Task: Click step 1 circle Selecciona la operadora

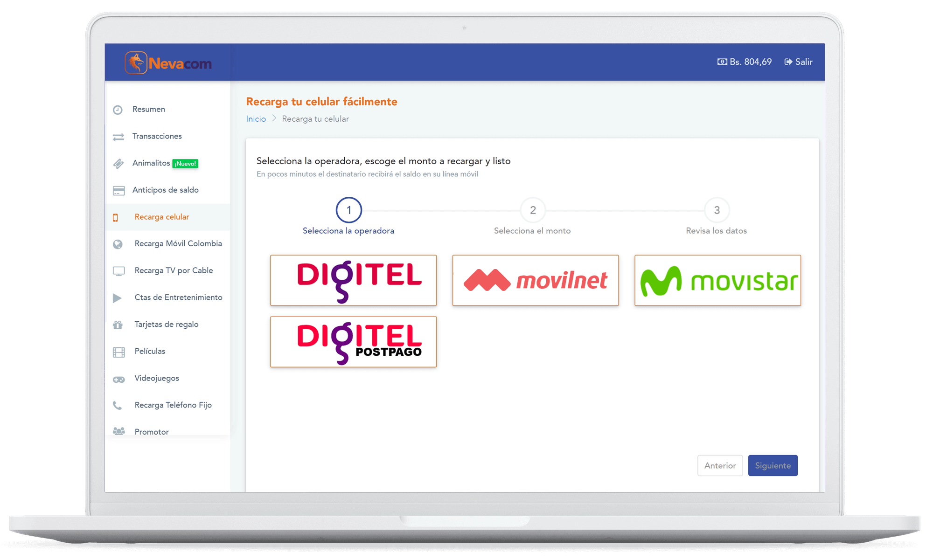Action: pyautogui.click(x=348, y=210)
